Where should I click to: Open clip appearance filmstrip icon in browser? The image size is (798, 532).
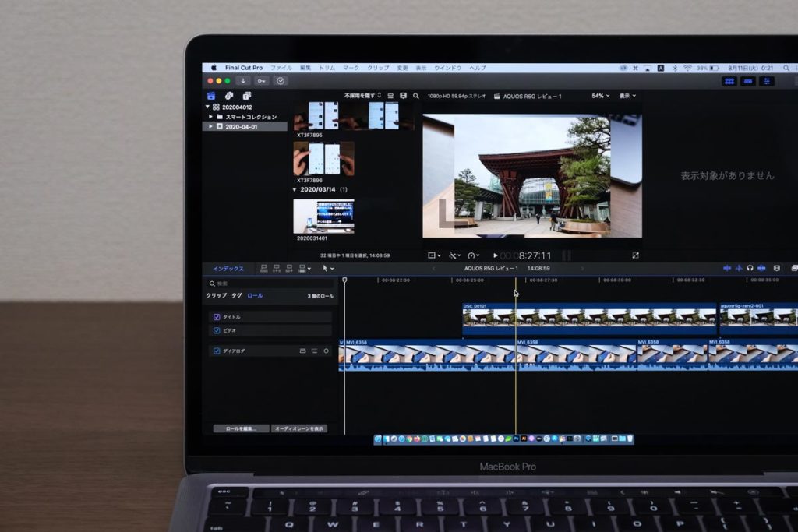403,96
